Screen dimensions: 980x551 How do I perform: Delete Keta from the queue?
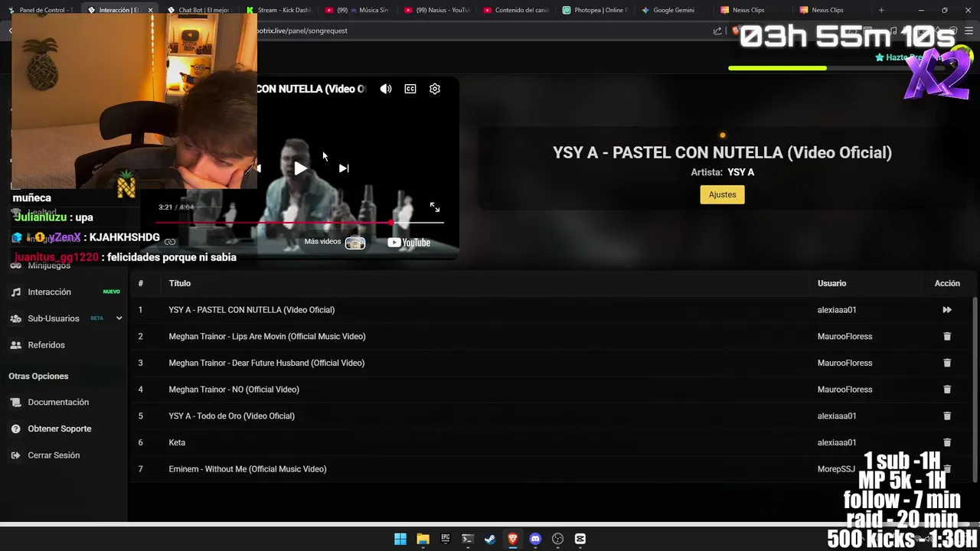947,442
